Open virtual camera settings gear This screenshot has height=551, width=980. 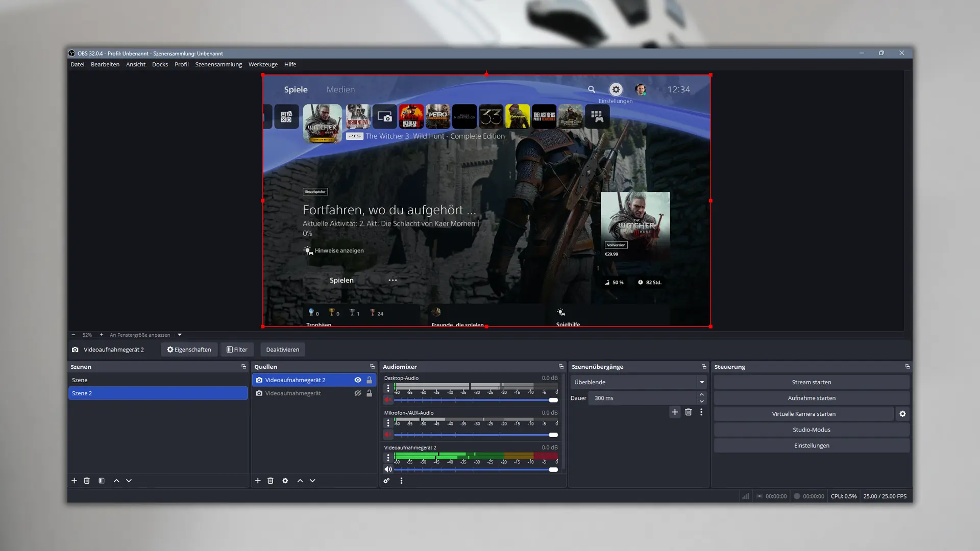coord(902,414)
